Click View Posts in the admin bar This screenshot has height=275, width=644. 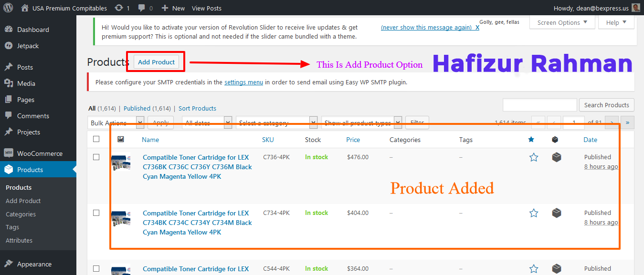tap(207, 8)
